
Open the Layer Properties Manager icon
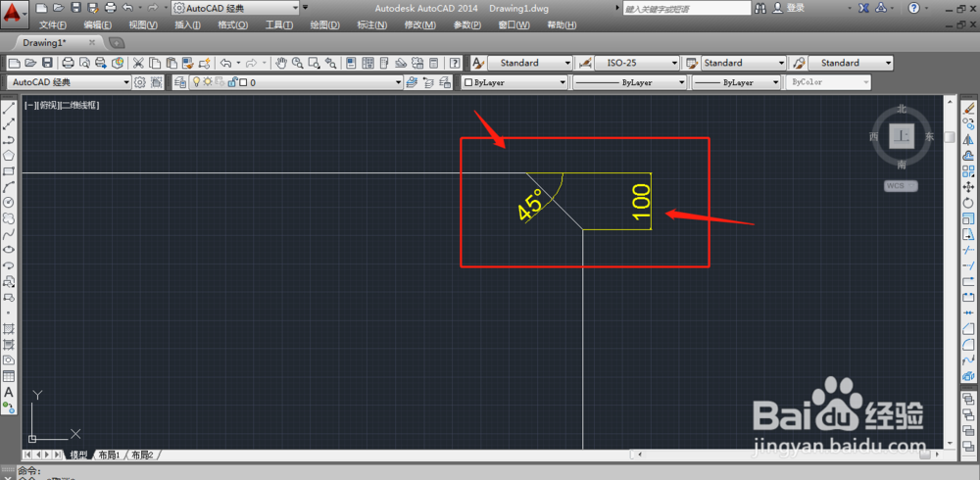(x=179, y=82)
